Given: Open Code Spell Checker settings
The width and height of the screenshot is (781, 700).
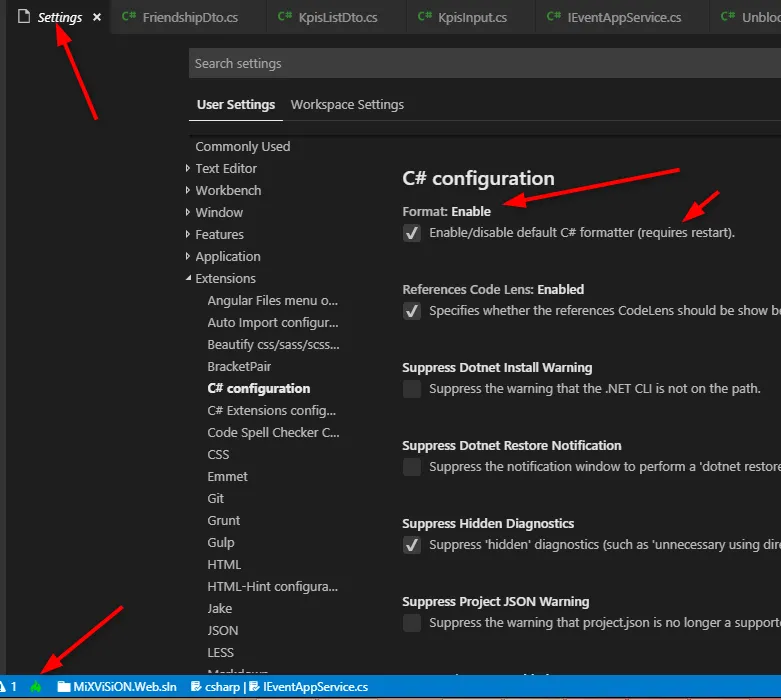Looking at the screenshot, I should pyautogui.click(x=273, y=432).
